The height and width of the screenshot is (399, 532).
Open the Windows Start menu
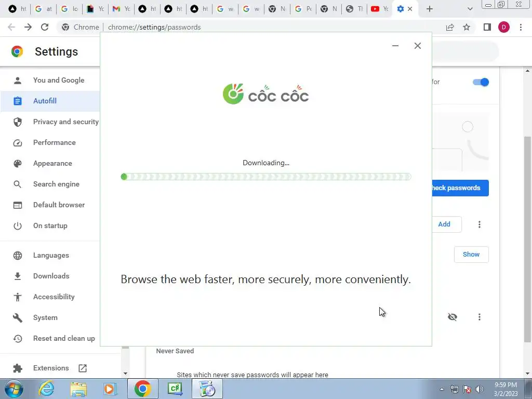14,389
